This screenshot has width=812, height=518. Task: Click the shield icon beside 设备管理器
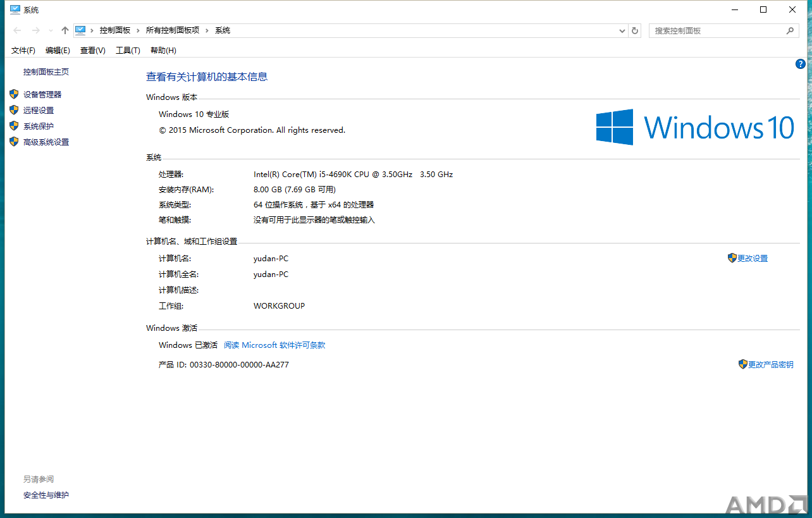[x=14, y=94]
